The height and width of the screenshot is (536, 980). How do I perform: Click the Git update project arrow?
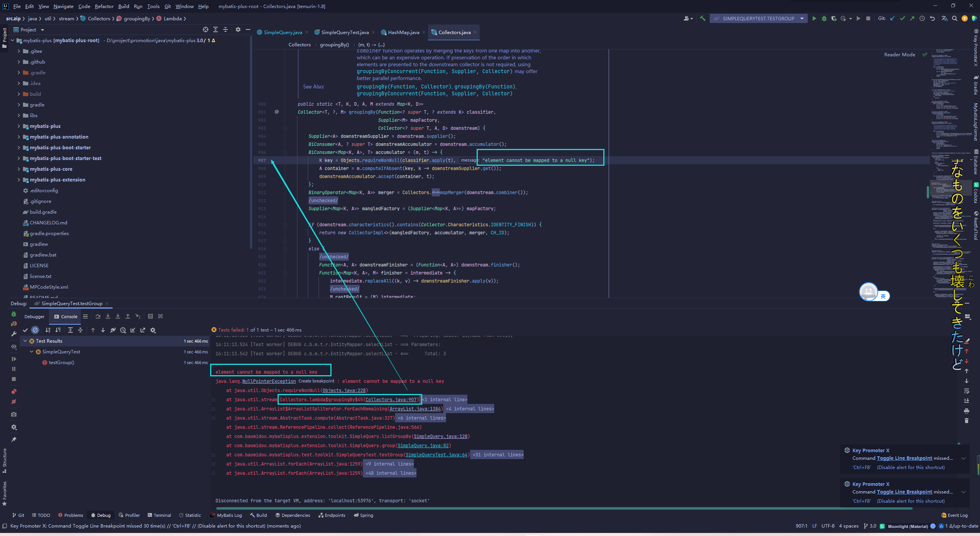coord(892,18)
